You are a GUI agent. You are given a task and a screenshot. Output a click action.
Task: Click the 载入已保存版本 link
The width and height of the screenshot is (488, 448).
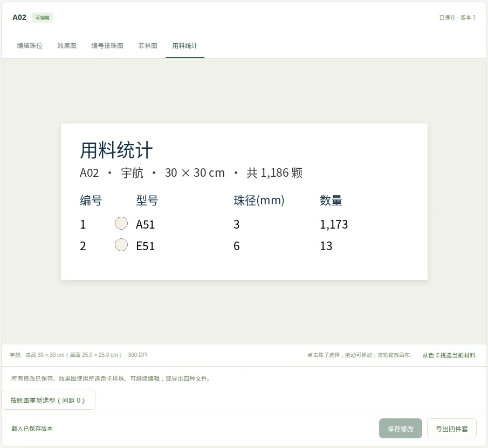[32, 429]
